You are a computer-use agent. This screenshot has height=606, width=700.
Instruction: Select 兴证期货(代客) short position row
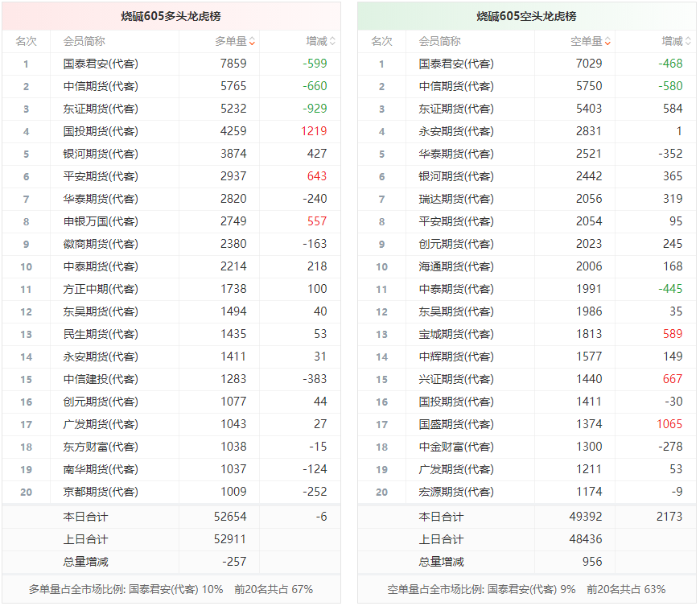click(x=527, y=379)
